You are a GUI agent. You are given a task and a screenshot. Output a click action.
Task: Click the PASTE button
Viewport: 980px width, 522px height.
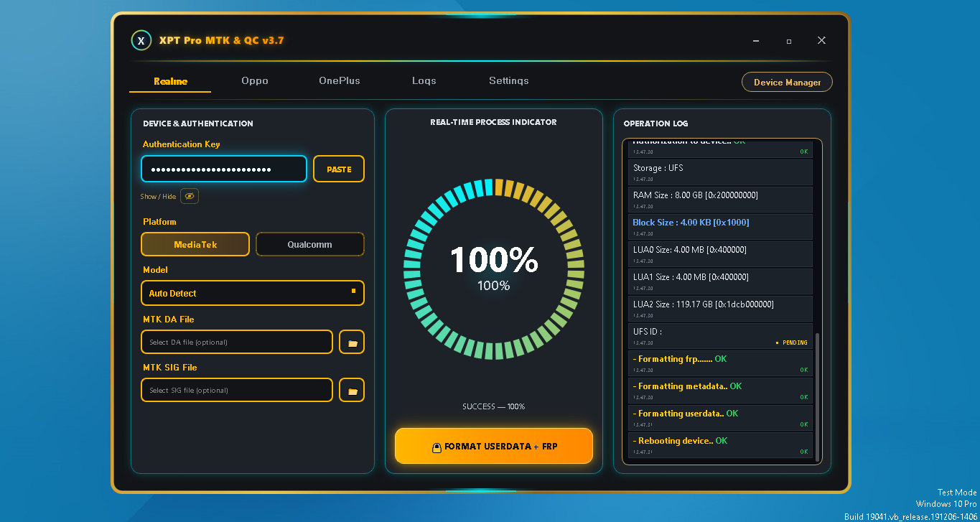[339, 169]
